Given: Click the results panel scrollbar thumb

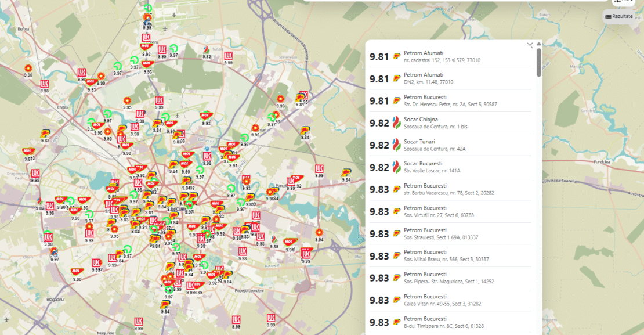Looking at the screenshot, I should [539, 63].
